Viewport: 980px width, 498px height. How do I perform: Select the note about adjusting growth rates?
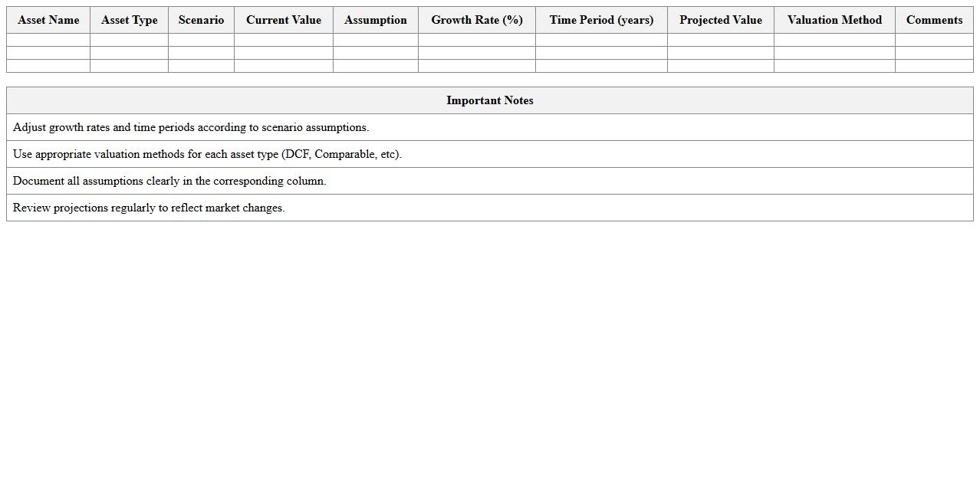pyautogui.click(x=191, y=127)
